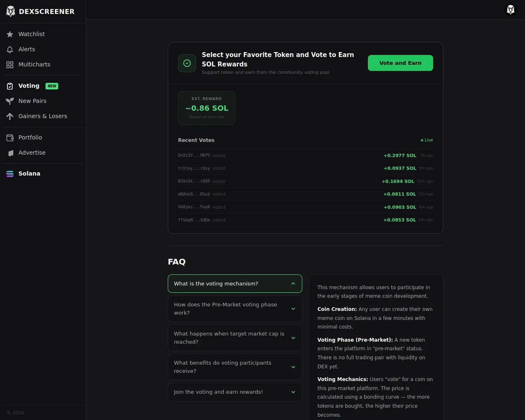Expand 'Join the voting and earn rewards!'
Image resolution: width=525 pixels, height=420 pixels.
(x=235, y=392)
